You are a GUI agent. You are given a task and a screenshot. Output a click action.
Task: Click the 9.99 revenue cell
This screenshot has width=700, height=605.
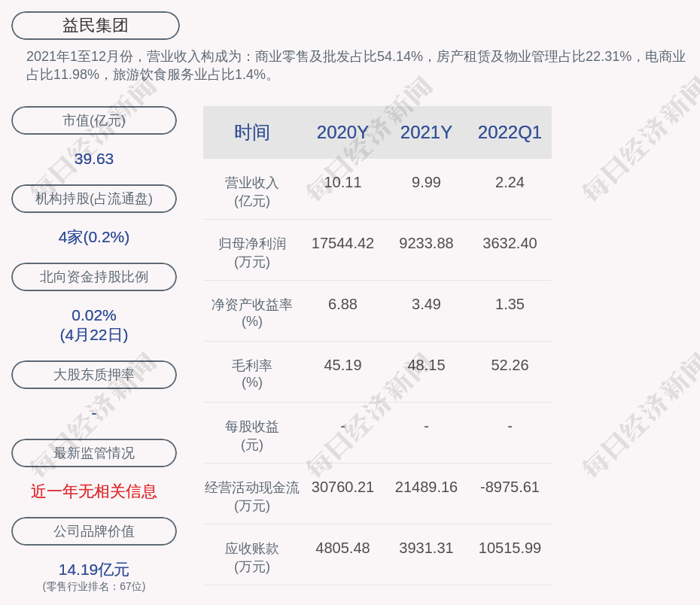[426, 183]
